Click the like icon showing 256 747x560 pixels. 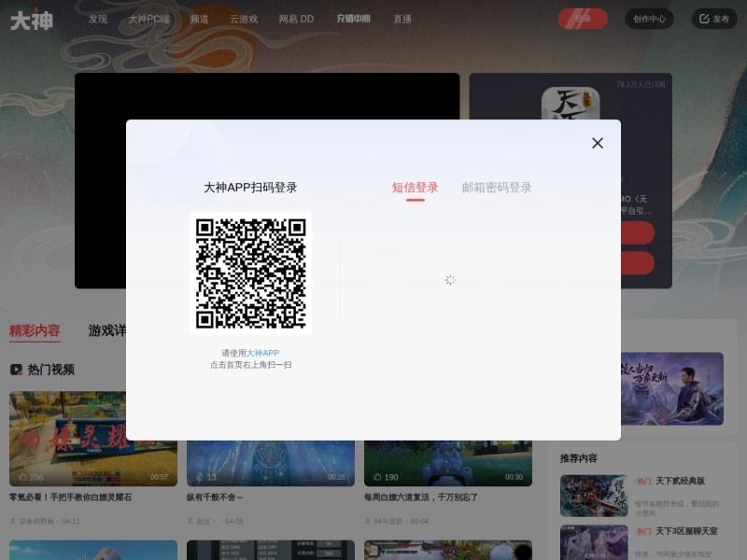[22, 477]
